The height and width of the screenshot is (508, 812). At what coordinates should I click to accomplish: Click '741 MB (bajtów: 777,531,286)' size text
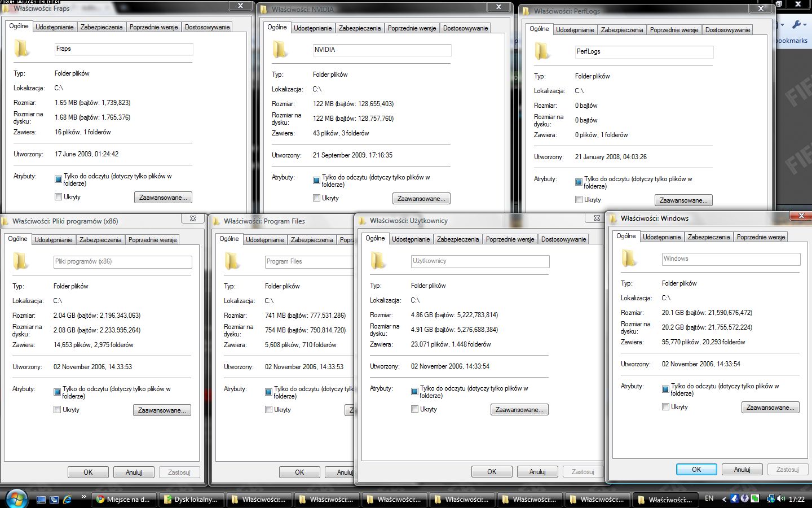305,316
